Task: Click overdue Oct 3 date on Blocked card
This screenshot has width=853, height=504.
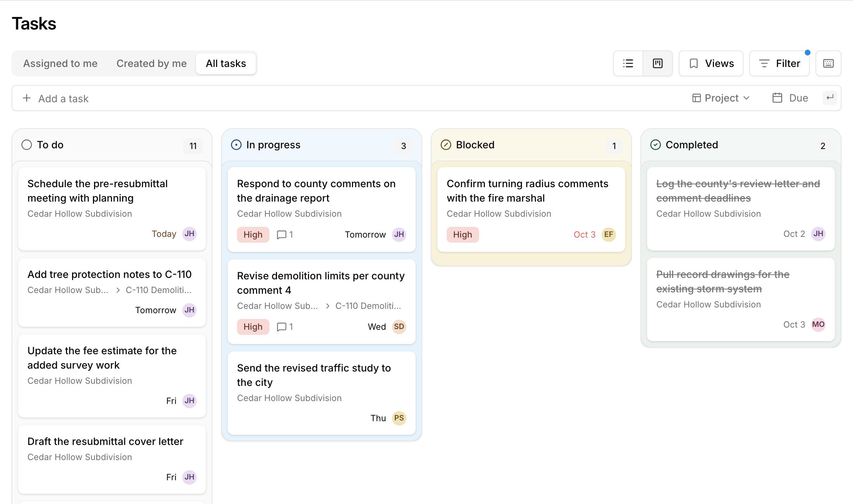Action: (584, 235)
